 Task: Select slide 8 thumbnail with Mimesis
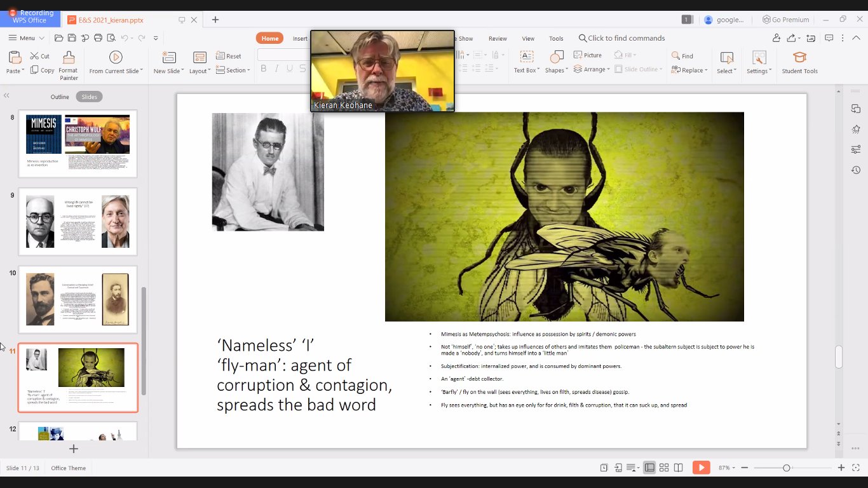click(x=78, y=143)
